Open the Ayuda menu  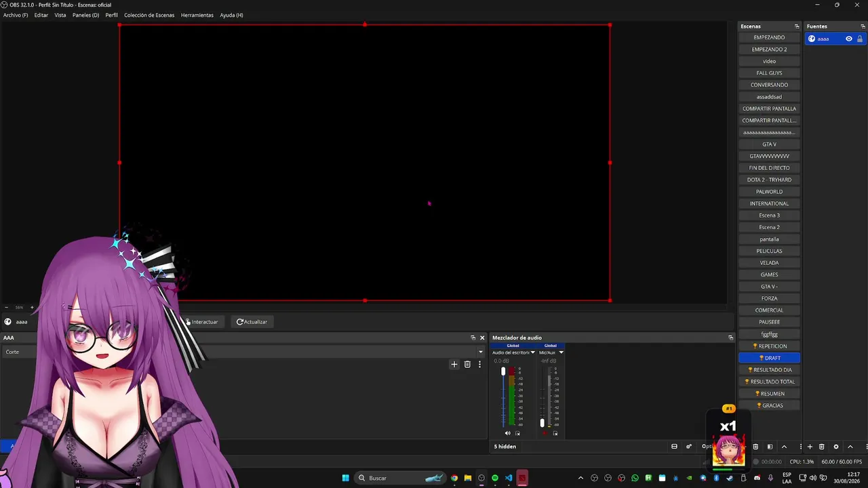231,15
